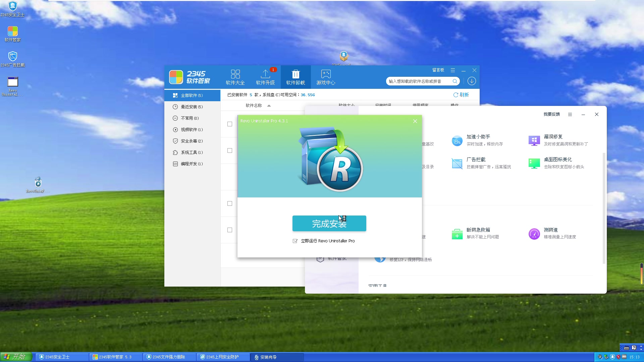Open the 游戏中心 tab
Screen dimensions: 644x362
[325, 77]
